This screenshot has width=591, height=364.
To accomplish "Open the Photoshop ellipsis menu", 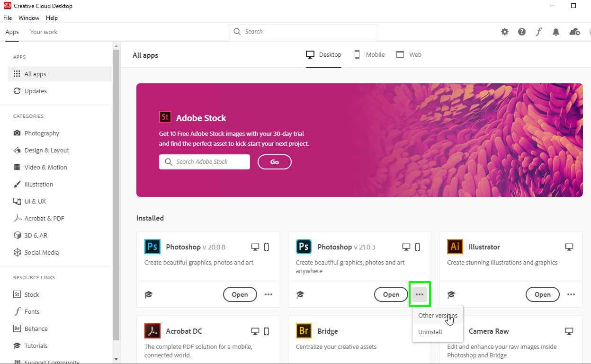I will 269,294.
